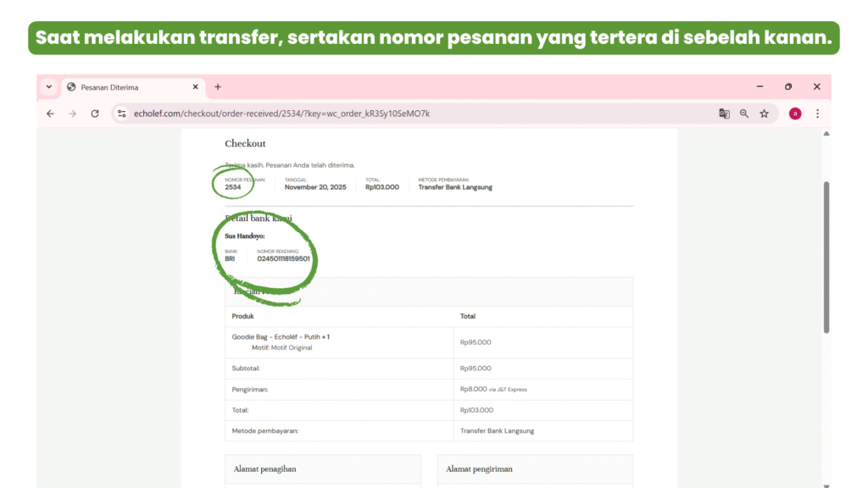Screen dimensions: 868x488
Task: Select the Pesanan Diterima tab
Action: point(127,87)
